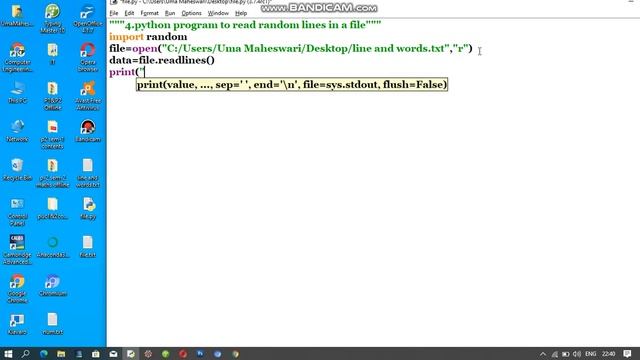Open the File menu in IDLE
640x360 pixels.
pos(113,13)
